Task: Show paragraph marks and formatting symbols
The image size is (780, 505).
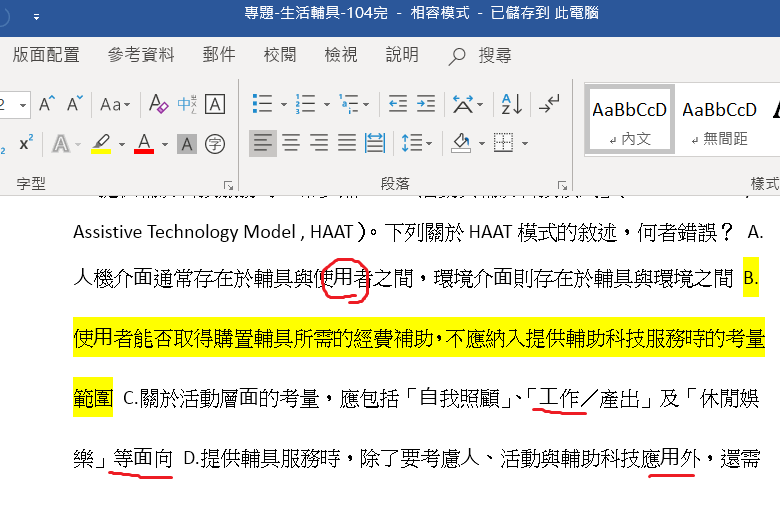Action: 549,104
